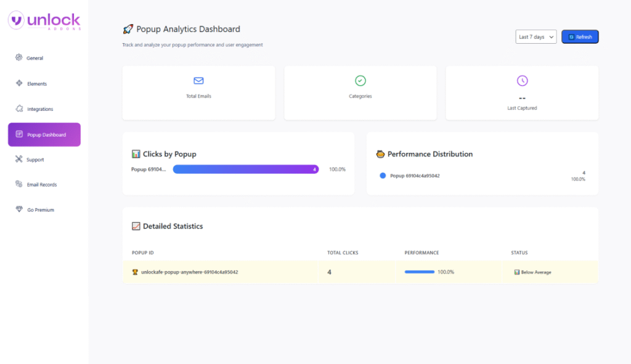Viewport: 631px width, 364px height.
Task: Click the Last Captured clock icon
Action: [x=522, y=81]
